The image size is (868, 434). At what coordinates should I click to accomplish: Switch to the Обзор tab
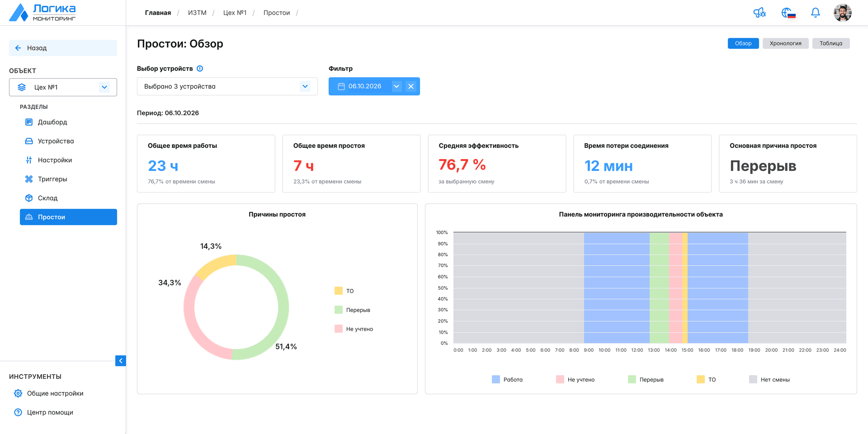pyautogui.click(x=743, y=43)
